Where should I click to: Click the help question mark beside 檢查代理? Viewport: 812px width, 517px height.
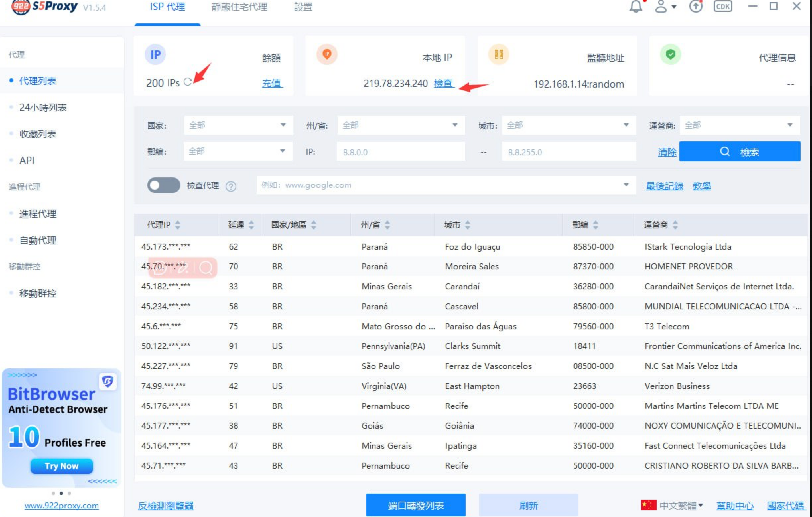point(232,186)
